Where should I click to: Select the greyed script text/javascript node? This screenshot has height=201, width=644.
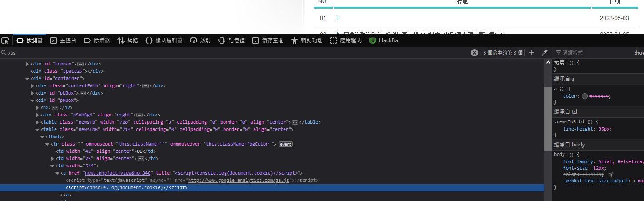click(192, 181)
